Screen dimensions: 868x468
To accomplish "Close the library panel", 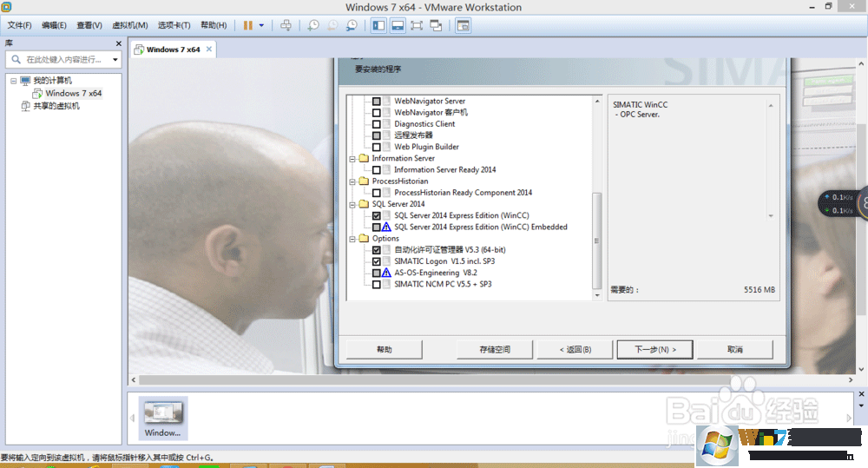I will coord(118,43).
